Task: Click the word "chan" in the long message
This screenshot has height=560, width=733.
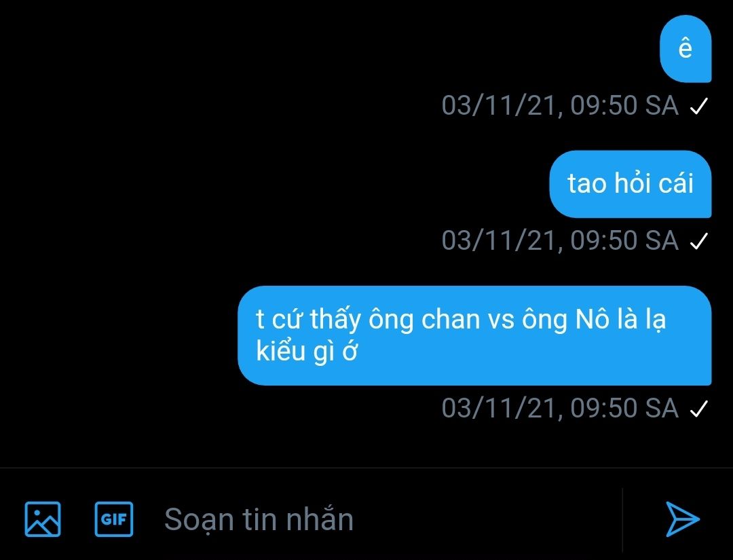Action: [451, 320]
